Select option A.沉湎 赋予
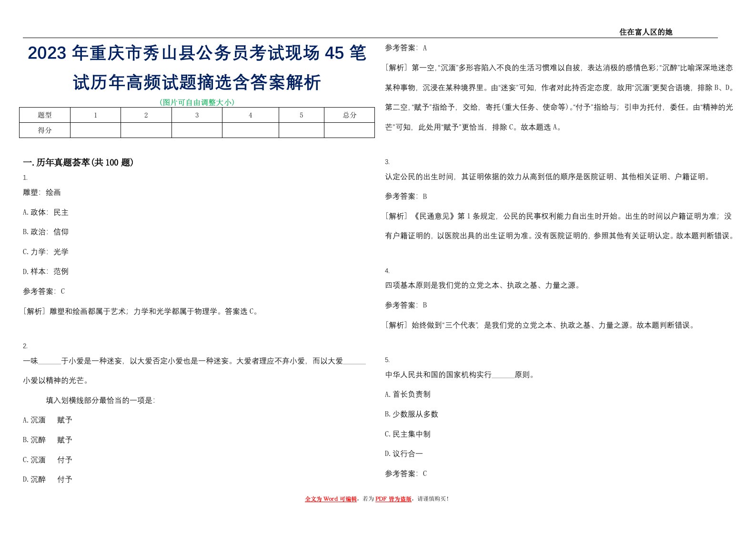 (x=48, y=420)
